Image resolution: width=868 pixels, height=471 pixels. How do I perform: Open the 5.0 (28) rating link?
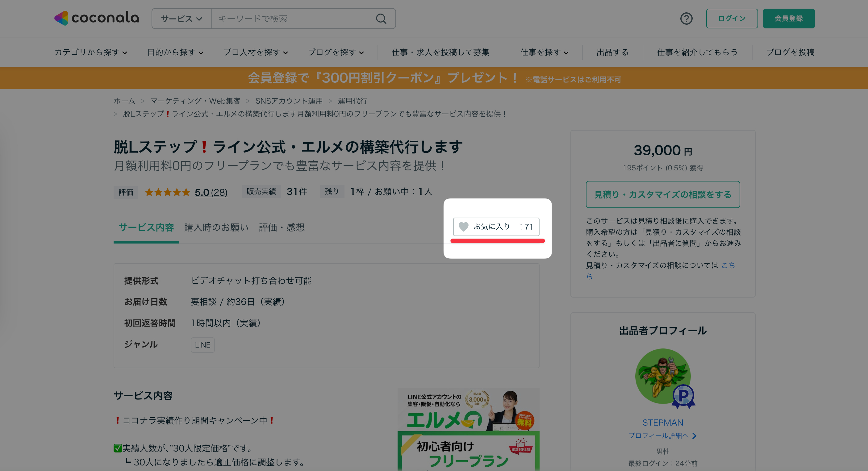click(211, 192)
